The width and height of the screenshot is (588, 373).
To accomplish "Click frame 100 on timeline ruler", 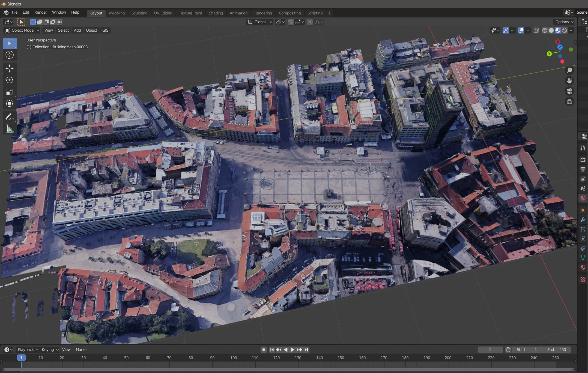I will coord(234,358).
